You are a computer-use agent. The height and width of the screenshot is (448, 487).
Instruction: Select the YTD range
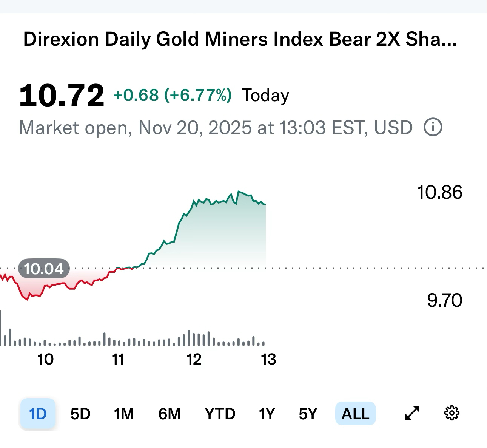click(220, 414)
